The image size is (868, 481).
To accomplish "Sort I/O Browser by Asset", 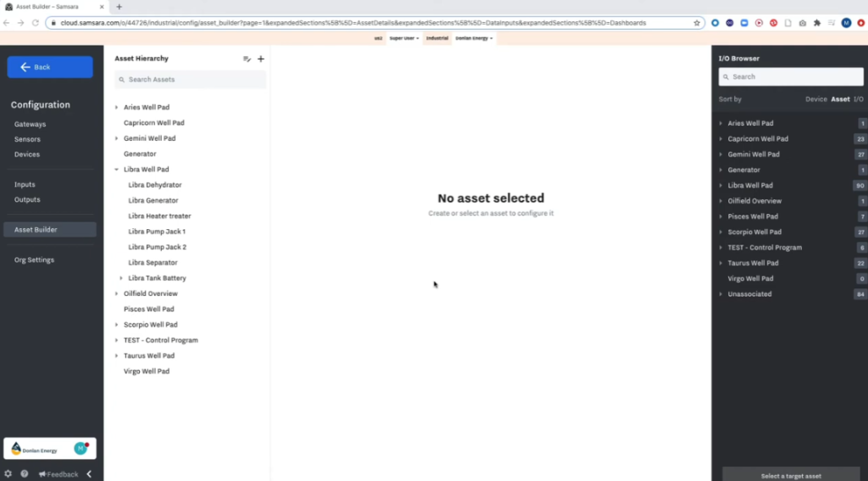I will click(x=840, y=99).
